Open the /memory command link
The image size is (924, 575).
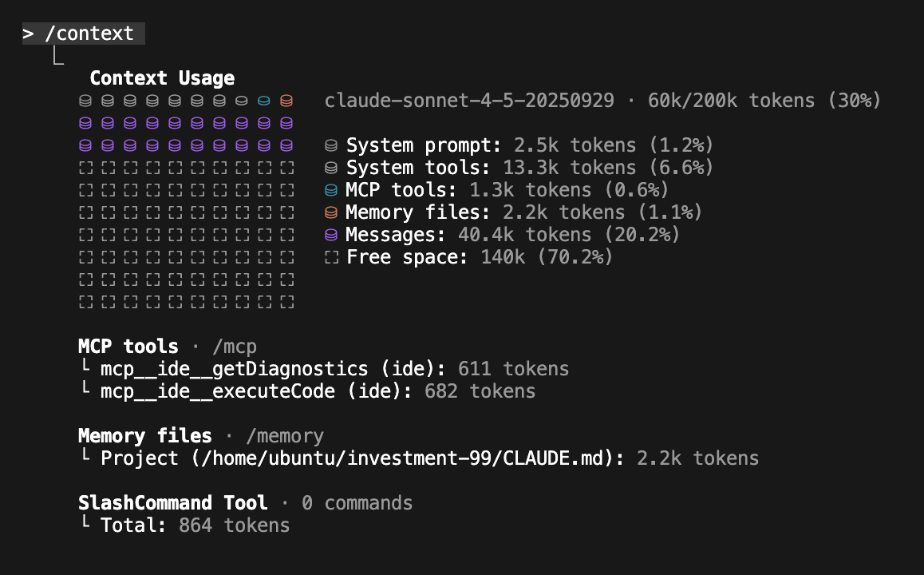[x=284, y=436]
